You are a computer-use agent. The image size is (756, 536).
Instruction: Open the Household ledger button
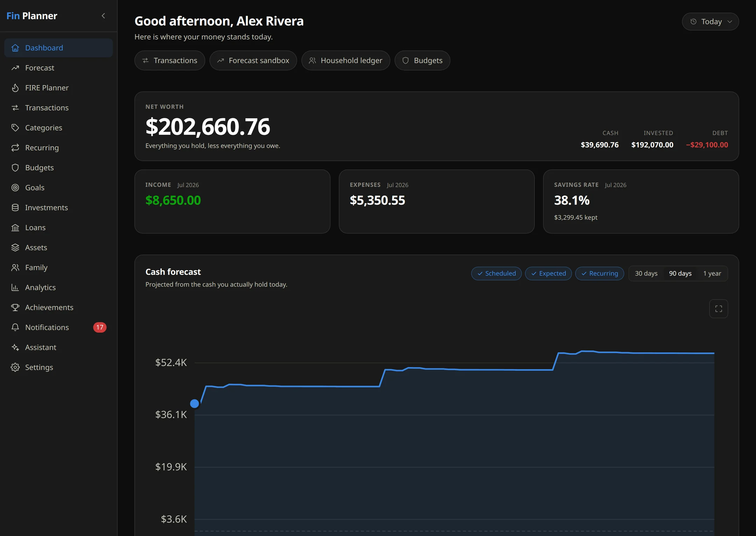click(346, 61)
